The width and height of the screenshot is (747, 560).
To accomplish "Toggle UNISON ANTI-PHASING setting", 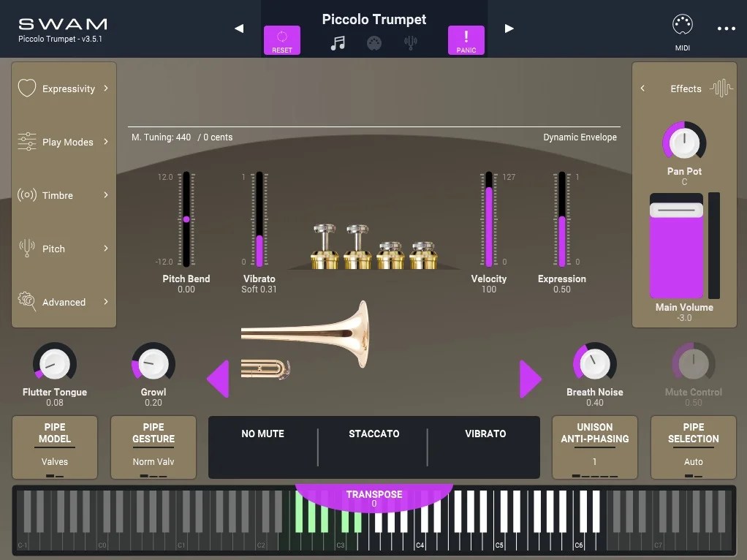I will tap(594, 447).
